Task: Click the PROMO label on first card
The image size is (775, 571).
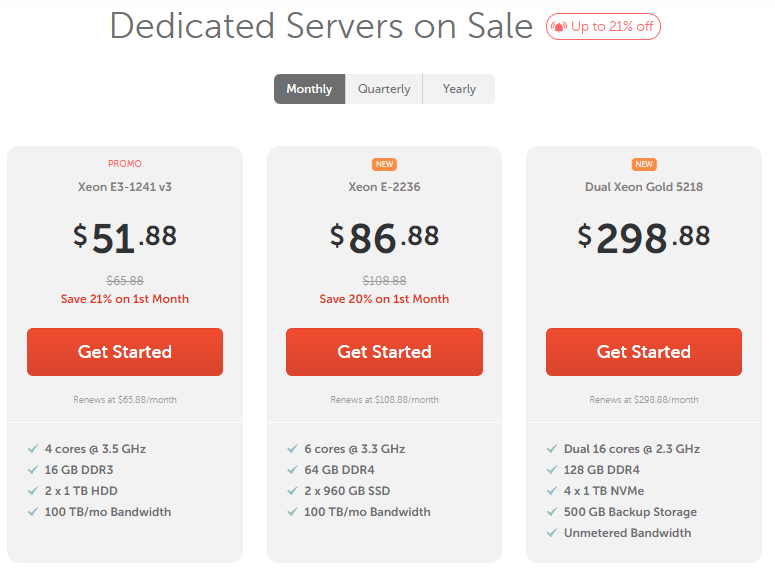Action: coord(125,164)
